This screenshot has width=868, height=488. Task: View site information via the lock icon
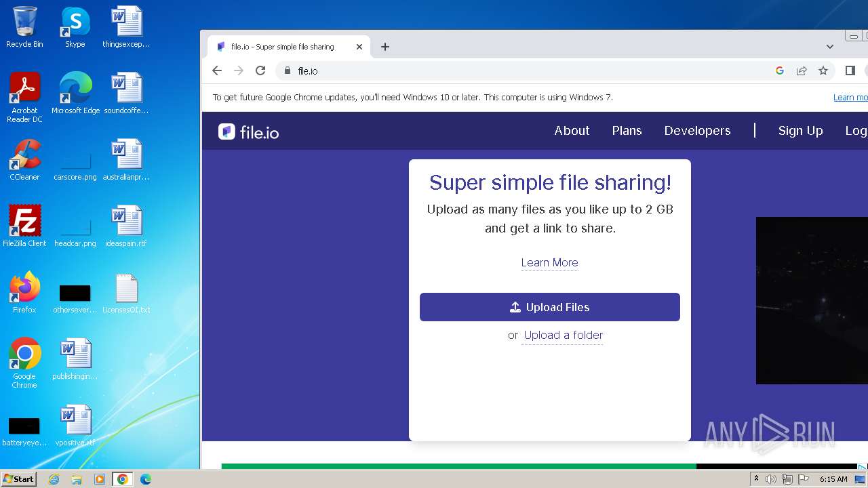(x=288, y=70)
